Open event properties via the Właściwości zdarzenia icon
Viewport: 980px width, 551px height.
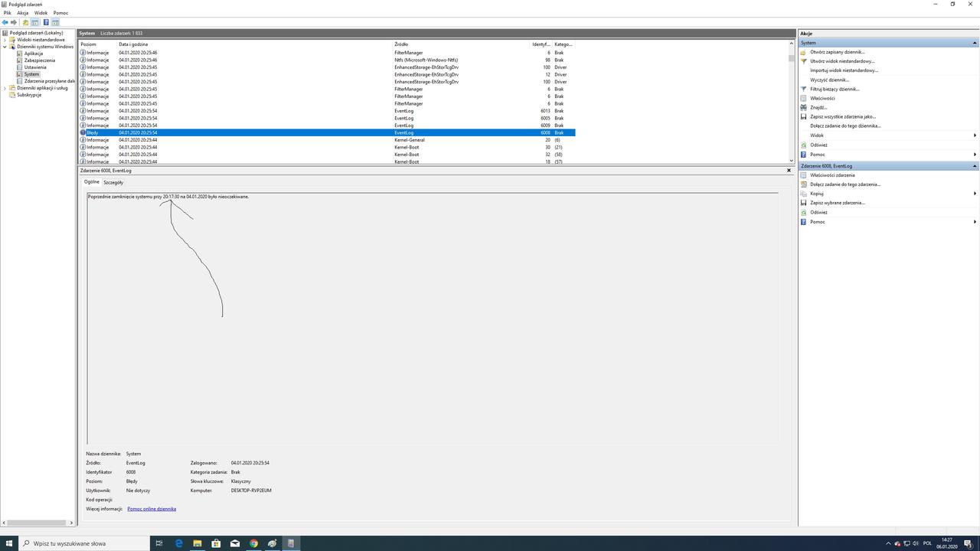[802, 175]
